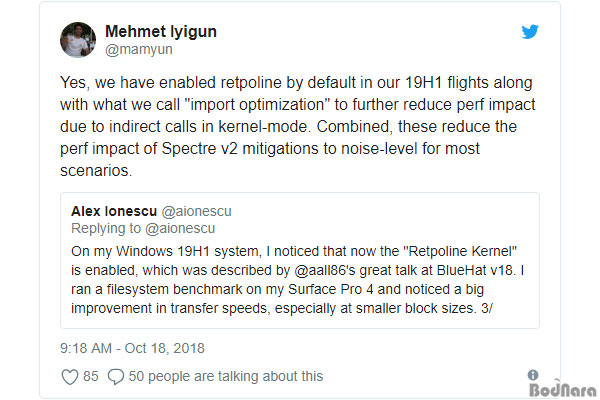The image size is (600, 400).
Task: Click the main tweet text about retpoline
Action: coord(297,127)
